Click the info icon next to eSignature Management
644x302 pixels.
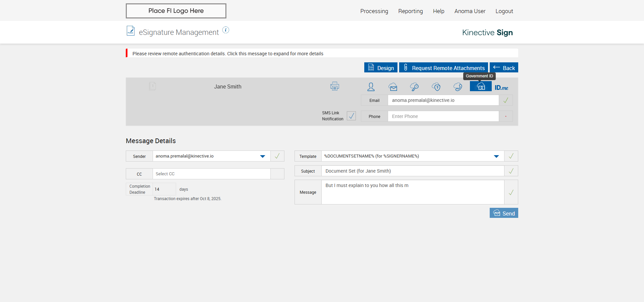tap(226, 30)
